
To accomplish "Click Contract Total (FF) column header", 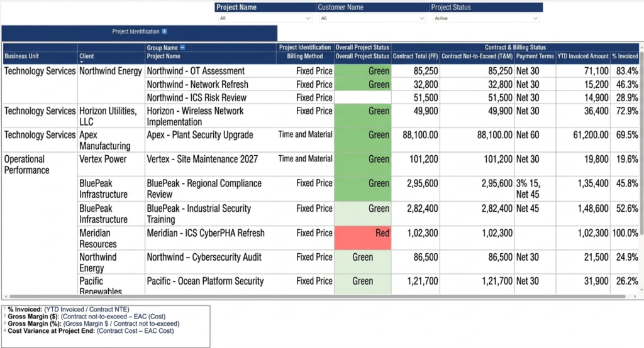I will click(415, 57).
